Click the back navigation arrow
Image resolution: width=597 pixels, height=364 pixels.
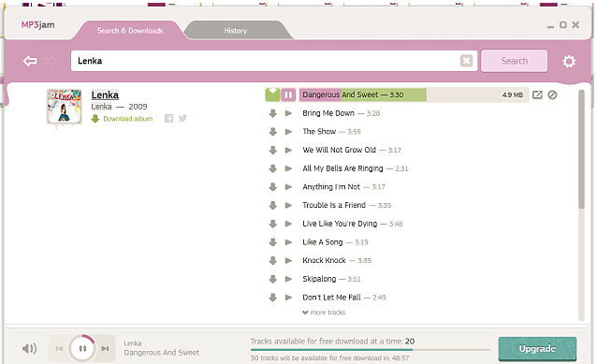30,61
